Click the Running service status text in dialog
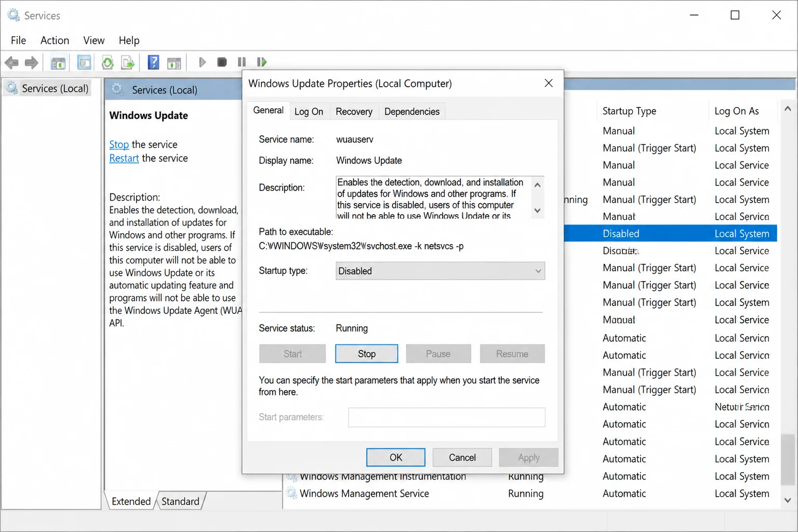The height and width of the screenshot is (532, 798). (x=352, y=328)
